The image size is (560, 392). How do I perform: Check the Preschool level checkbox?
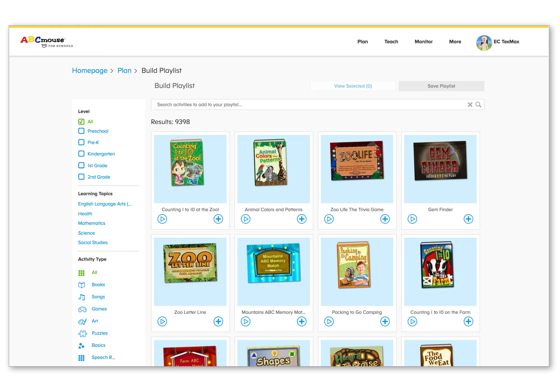[81, 131]
